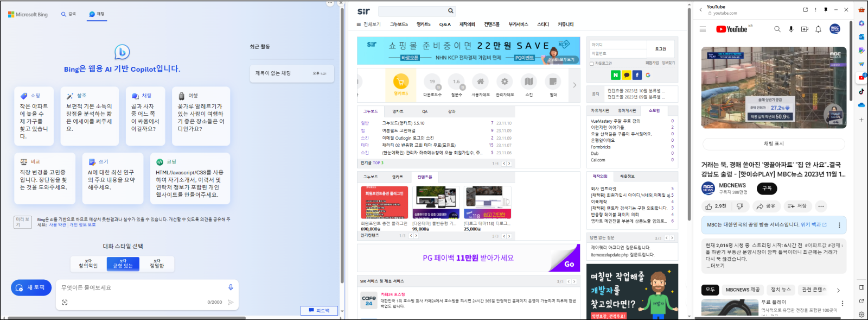This screenshot has width=868, height=320.
Task: Click the right chevron of the SIR icon carousel
Action: 575,85
